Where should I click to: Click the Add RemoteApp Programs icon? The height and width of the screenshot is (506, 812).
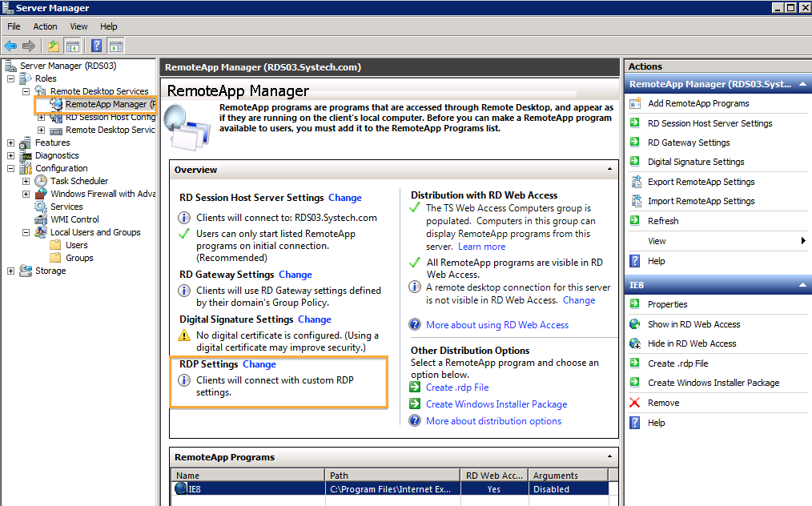coord(635,103)
